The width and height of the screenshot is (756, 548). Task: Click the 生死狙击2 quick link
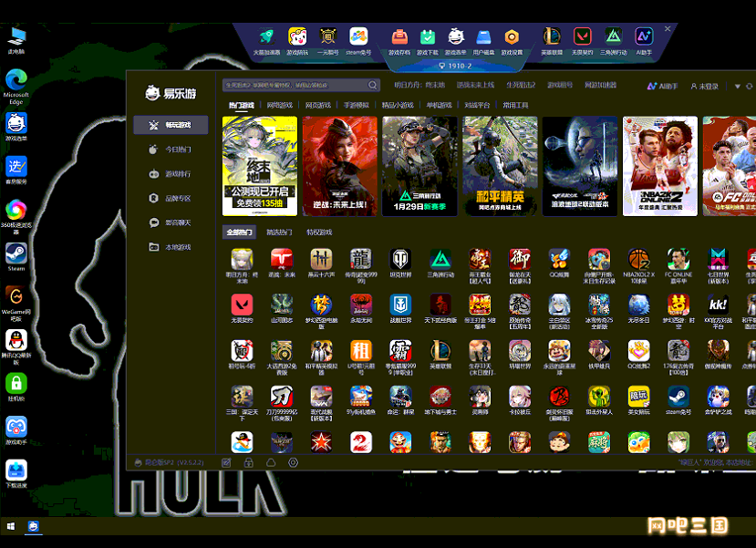click(x=521, y=85)
